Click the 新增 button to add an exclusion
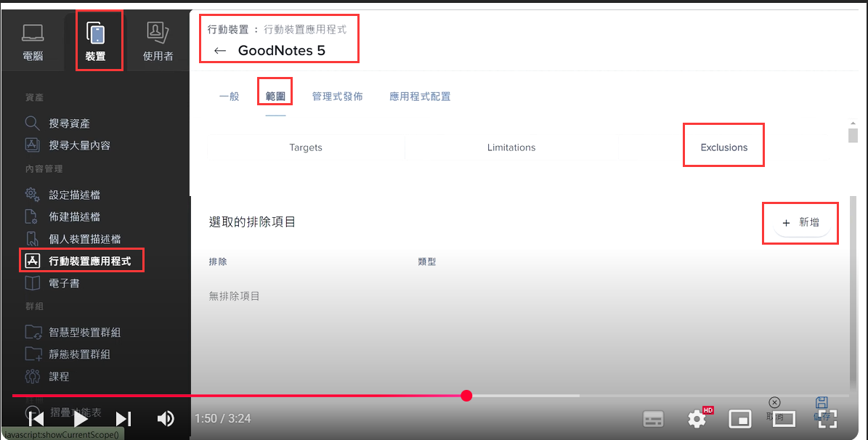This screenshot has height=440, width=868. tap(801, 223)
